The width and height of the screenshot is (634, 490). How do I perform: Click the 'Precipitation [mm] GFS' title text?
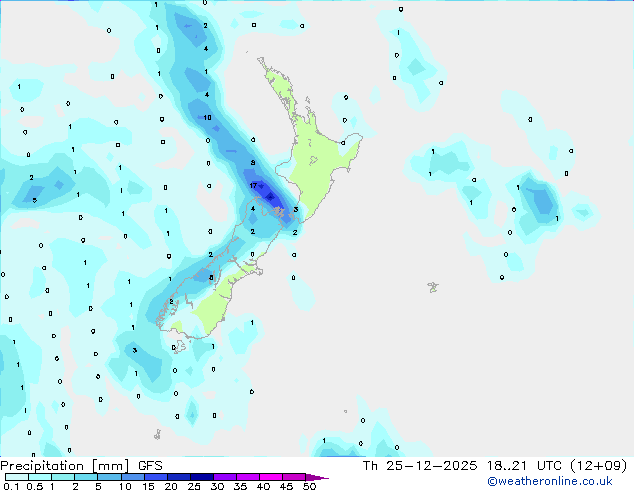tap(81, 466)
